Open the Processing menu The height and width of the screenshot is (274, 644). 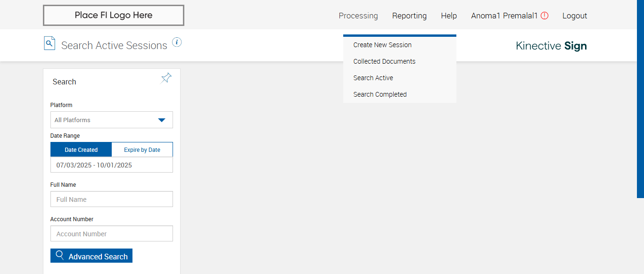pos(358,16)
